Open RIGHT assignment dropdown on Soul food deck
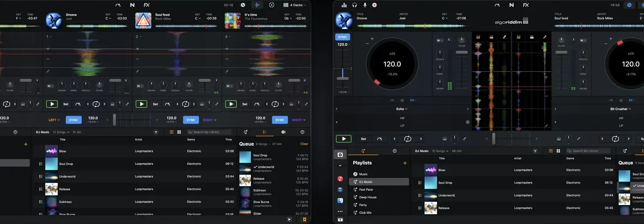This screenshot has height=224, width=644. pos(210,120)
